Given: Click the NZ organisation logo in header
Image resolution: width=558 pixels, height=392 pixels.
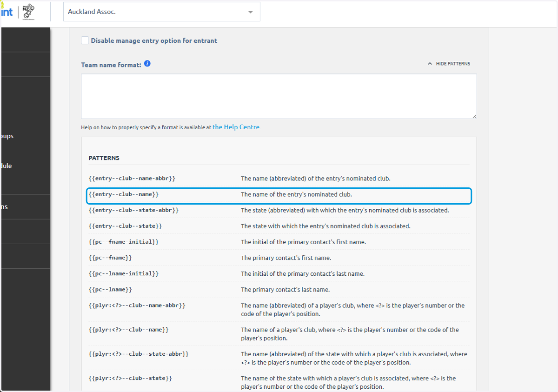Looking at the screenshot, I should click(29, 13).
